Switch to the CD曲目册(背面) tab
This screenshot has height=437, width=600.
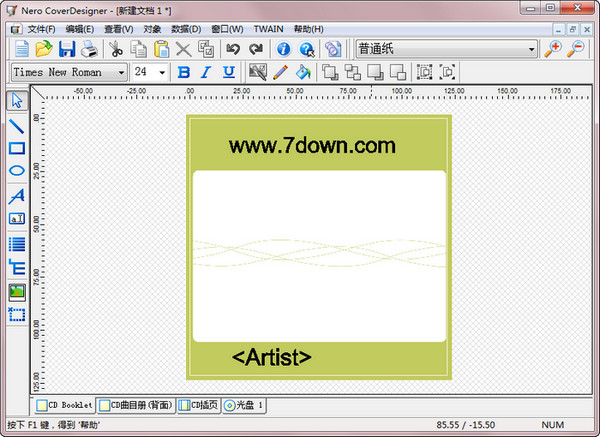(x=136, y=405)
